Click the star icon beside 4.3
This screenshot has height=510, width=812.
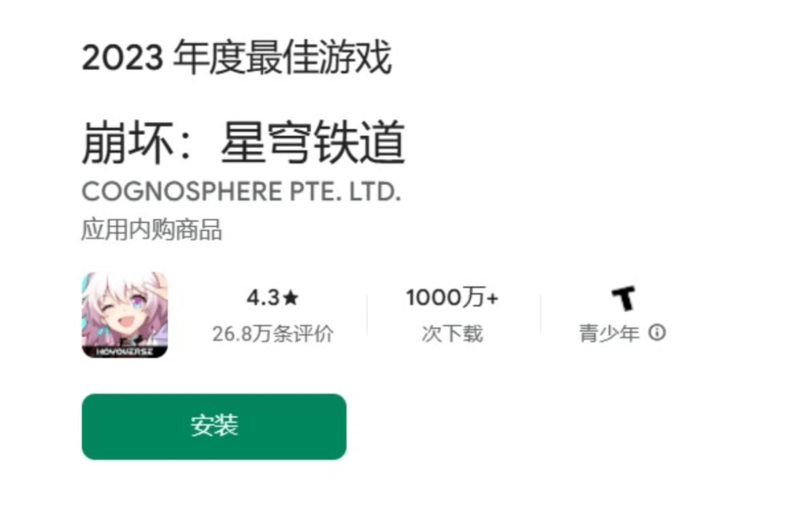pos(290,298)
